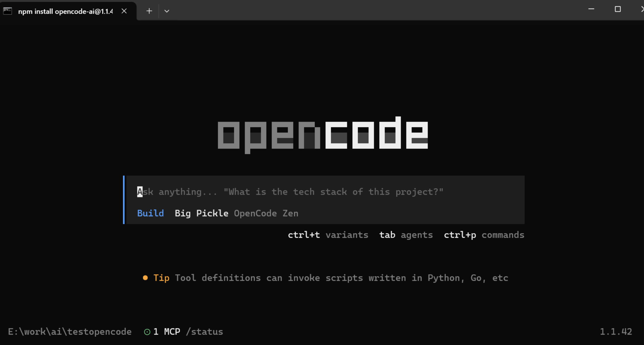Maximize the terminal window

[618, 9]
